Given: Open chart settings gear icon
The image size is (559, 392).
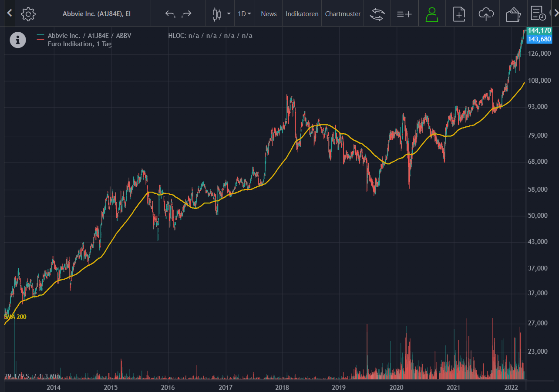Looking at the screenshot, I should (x=28, y=14).
